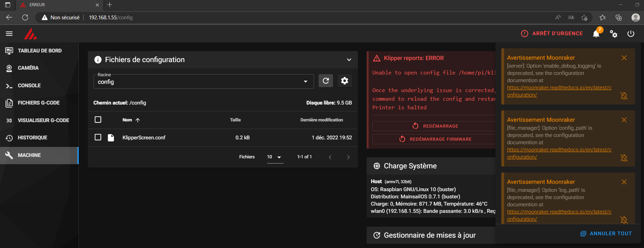Click the Gestionnaire de mises à jour icon

[377, 235]
